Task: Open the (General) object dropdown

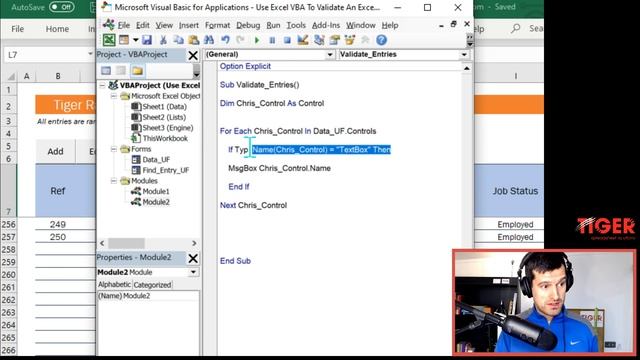Action: 330,55
